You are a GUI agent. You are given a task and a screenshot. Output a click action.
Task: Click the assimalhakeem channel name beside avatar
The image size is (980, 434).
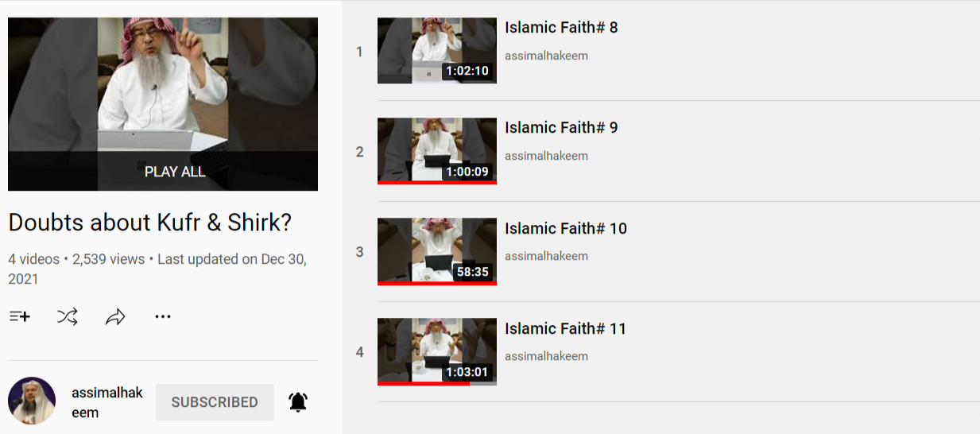click(x=107, y=403)
